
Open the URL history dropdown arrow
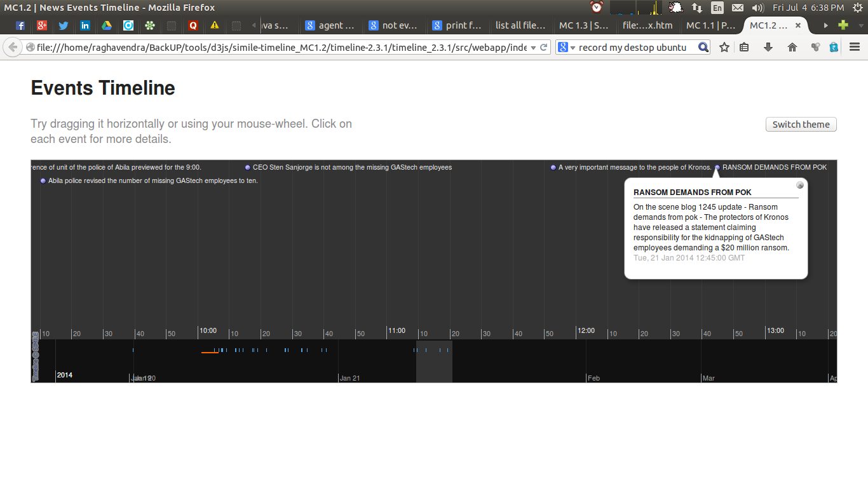tap(533, 47)
